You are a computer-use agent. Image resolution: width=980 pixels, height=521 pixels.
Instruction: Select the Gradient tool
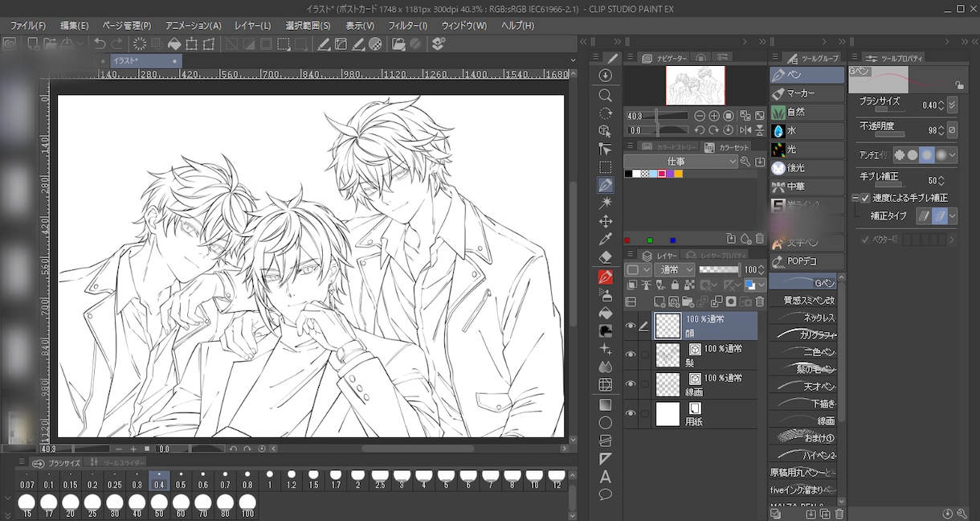[606, 404]
